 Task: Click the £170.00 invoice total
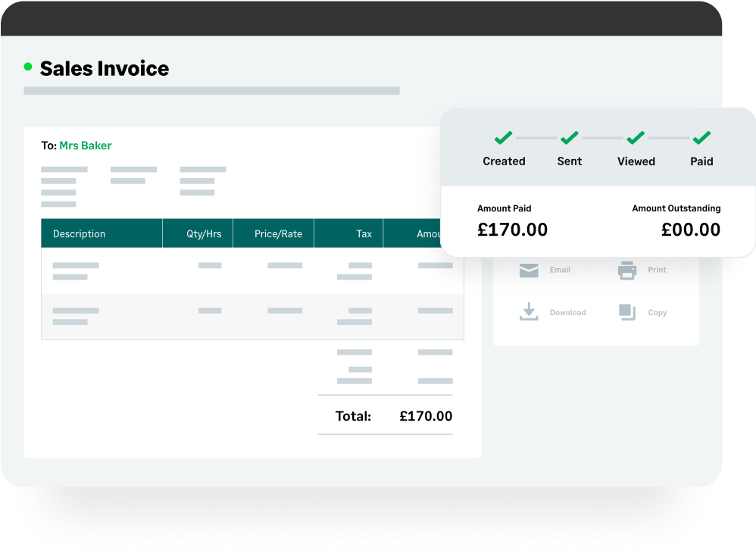pos(426,416)
